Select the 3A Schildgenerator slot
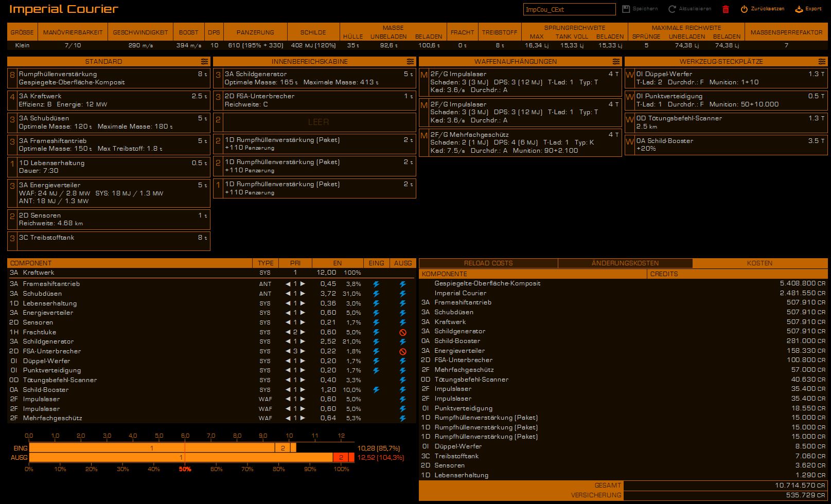The image size is (831, 504). point(314,78)
